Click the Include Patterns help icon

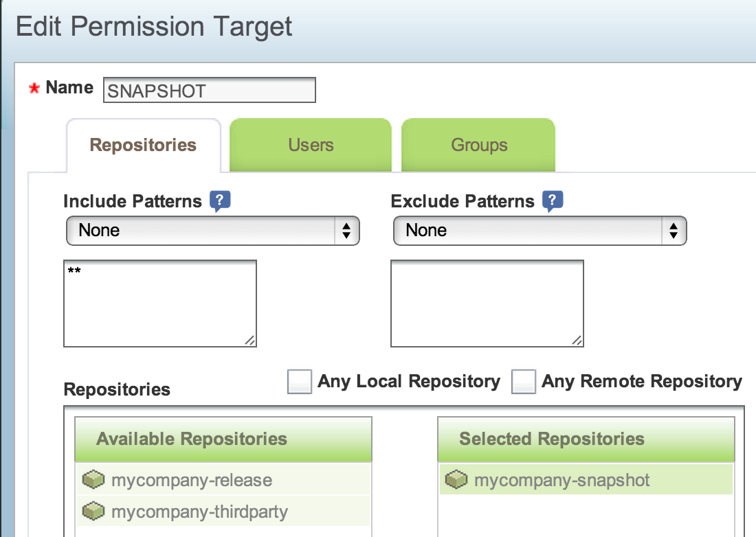pos(220,201)
